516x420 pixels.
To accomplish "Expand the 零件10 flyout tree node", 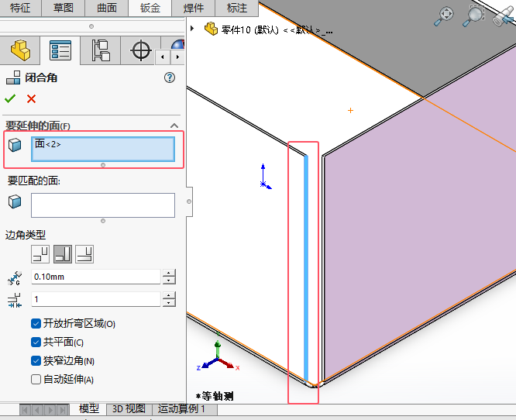I will coord(192,29).
